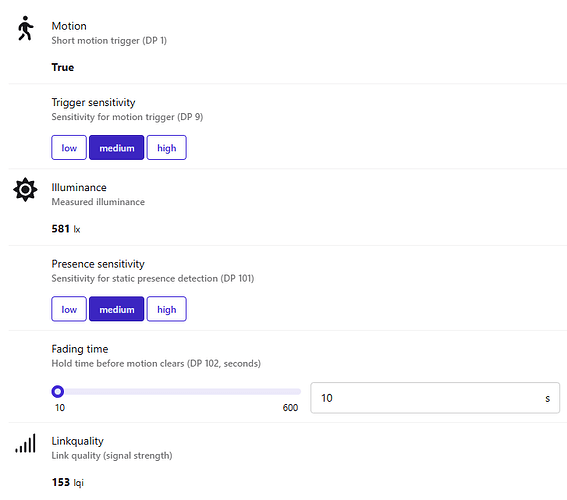Image resolution: width=567 pixels, height=500 pixels.
Task: Click the sun Illuminance icon
Action: click(x=25, y=189)
